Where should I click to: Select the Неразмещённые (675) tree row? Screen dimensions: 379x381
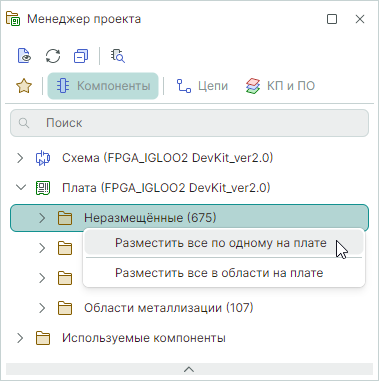tap(189, 218)
